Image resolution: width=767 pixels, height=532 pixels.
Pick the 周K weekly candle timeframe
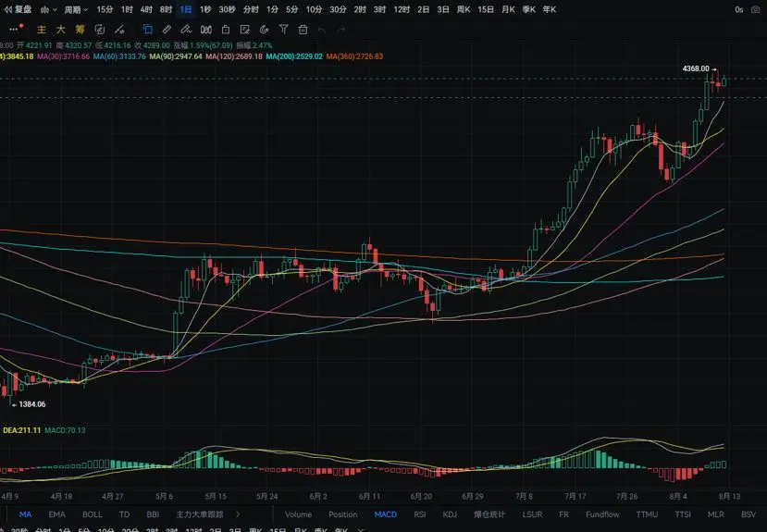point(464,10)
